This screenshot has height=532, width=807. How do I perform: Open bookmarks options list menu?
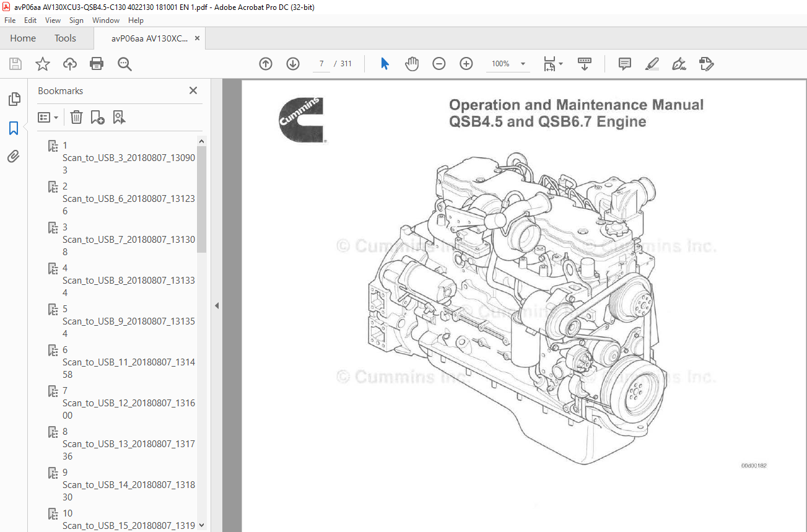point(48,117)
